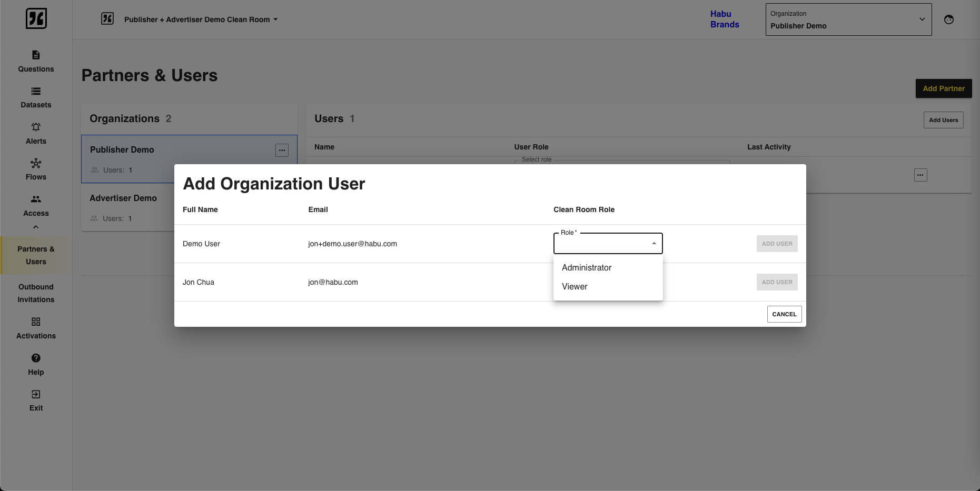Expand the Publisher + Advertiser Demo Clean Room selector
This screenshot has width=980, height=491.
(201, 19)
